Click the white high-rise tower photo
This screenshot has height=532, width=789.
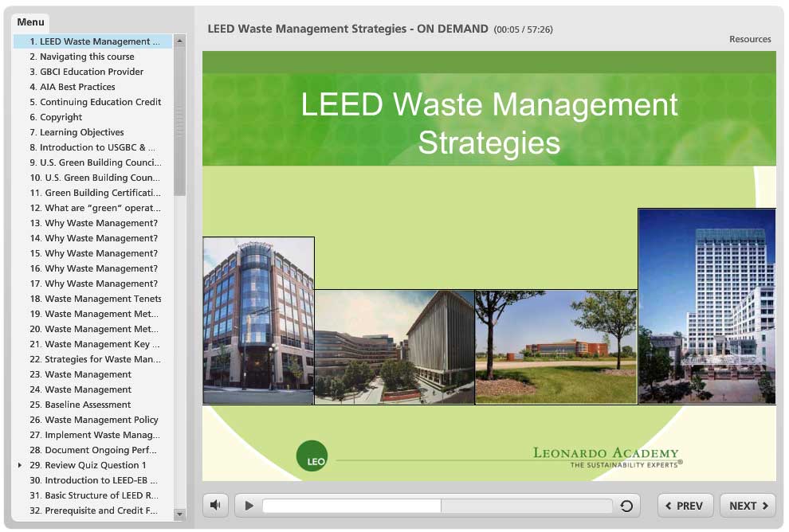click(x=707, y=306)
